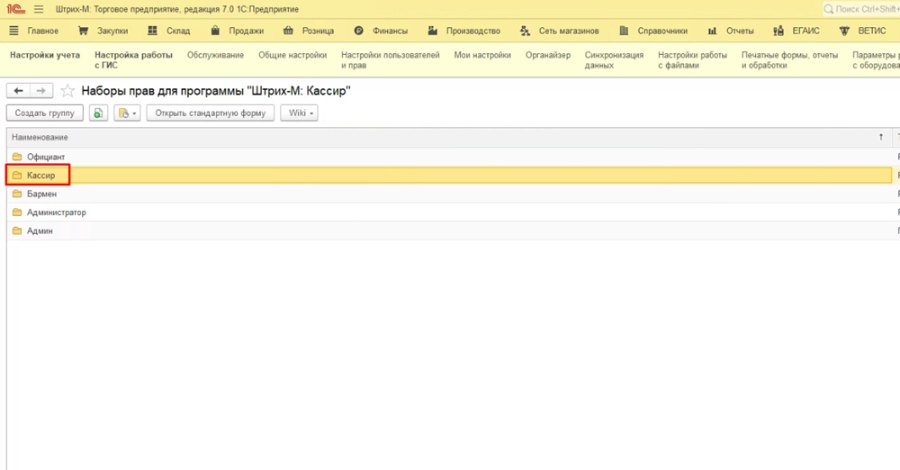Go forward with the right arrow button
The width and height of the screenshot is (900, 470).
(x=41, y=91)
